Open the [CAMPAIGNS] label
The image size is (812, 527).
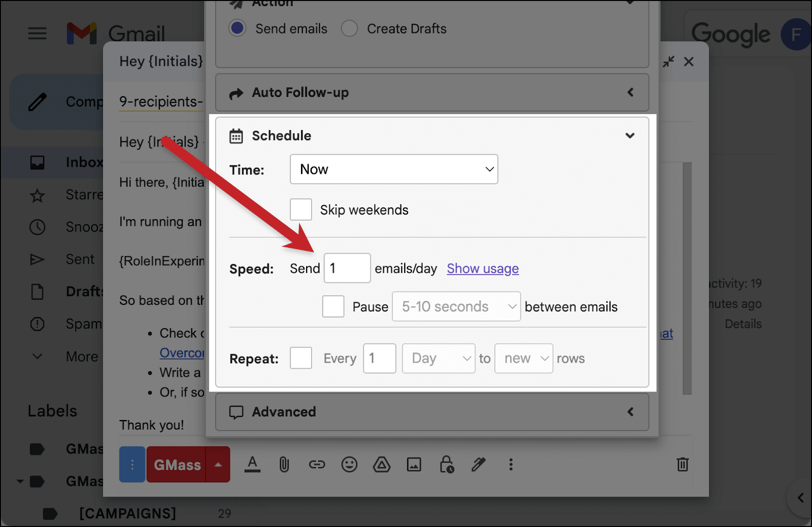pos(127,513)
